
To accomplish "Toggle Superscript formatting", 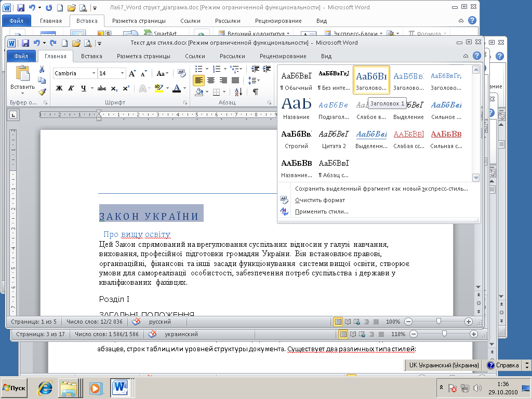I will [x=126, y=88].
